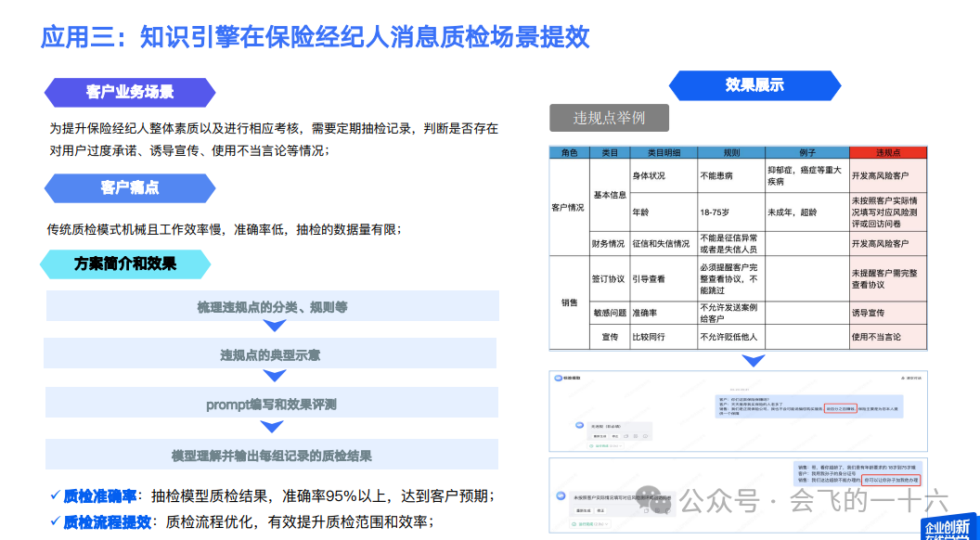
Task: Click the 宣传 category cell
Action: 610,337
